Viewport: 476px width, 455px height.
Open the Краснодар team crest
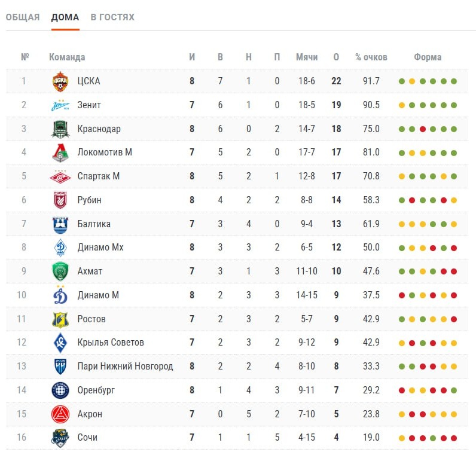pyautogui.click(x=60, y=129)
